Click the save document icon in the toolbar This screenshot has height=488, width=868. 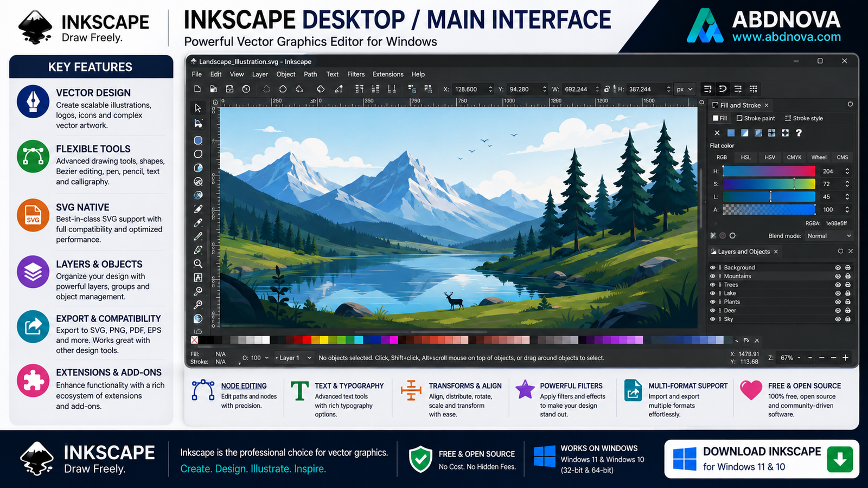(230, 89)
